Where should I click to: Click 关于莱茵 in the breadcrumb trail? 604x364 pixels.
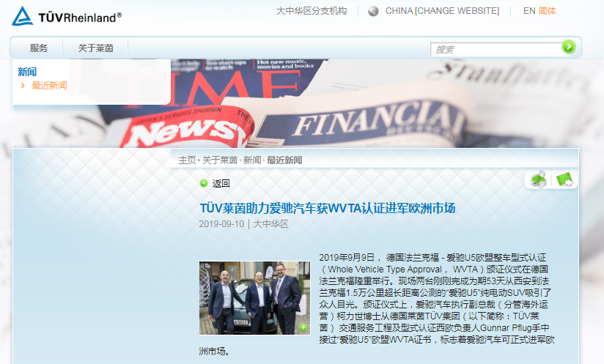220,160
